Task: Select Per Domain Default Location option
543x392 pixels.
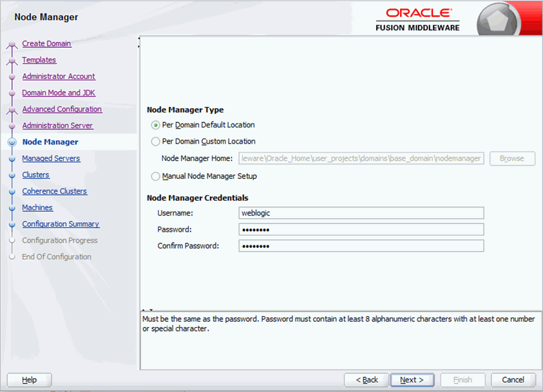Action: coord(155,126)
